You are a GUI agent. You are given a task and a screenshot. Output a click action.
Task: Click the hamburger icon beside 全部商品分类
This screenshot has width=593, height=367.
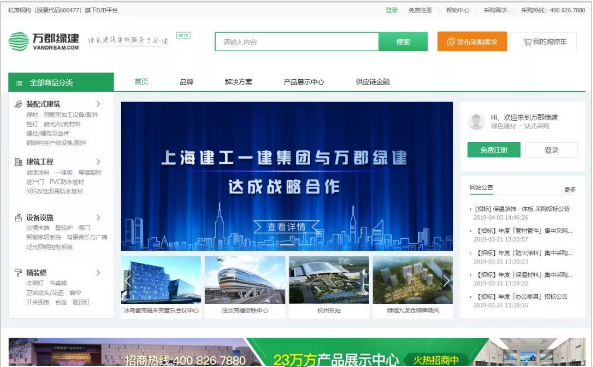click(x=19, y=83)
